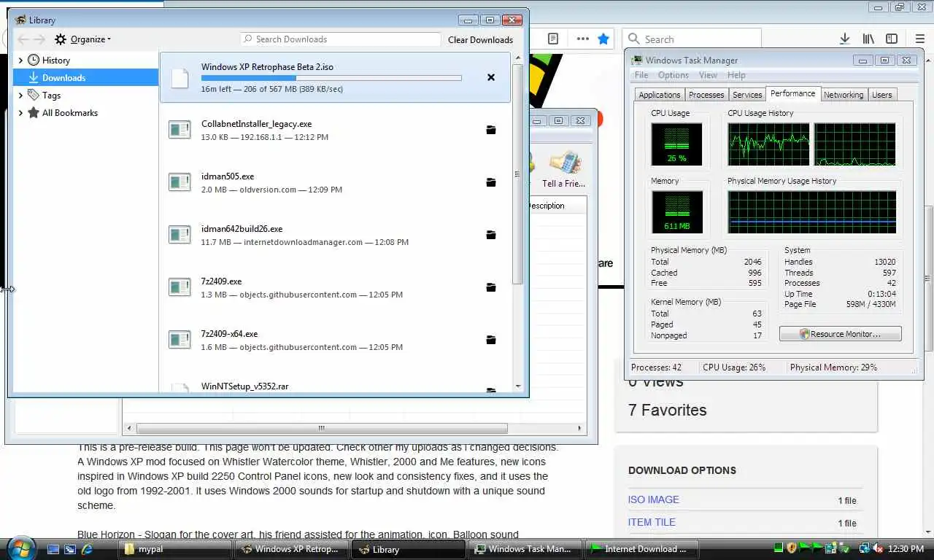Click the Firefox Search box
This screenshot has width=934, height=560.
(x=692, y=39)
